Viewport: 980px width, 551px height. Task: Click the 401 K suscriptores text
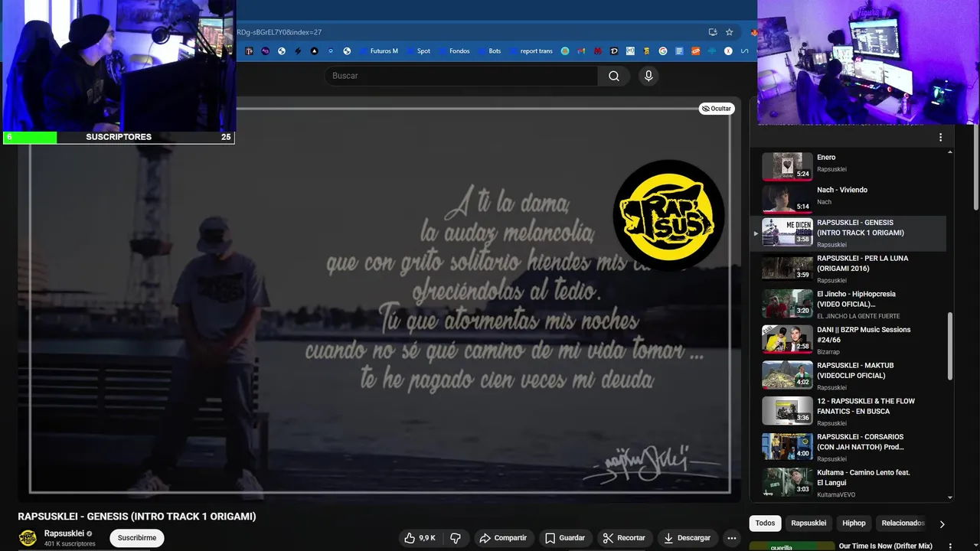(x=70, y=544)
